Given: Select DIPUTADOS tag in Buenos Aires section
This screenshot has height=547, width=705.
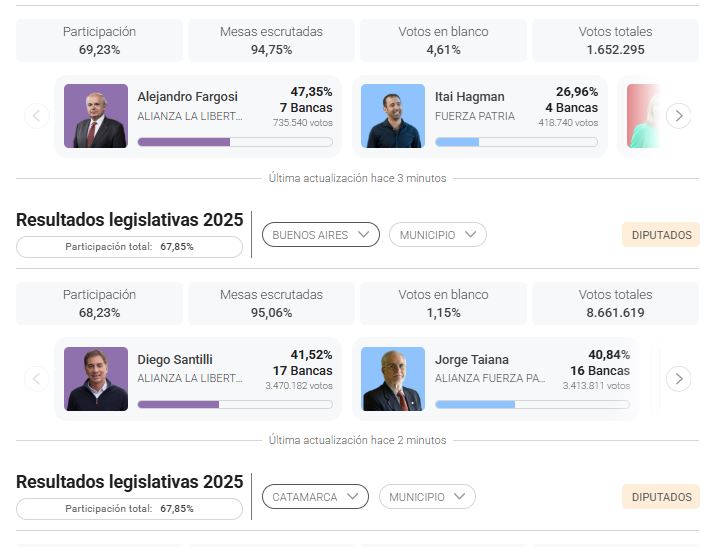Looking at the screenshot, I should point(661,235).
